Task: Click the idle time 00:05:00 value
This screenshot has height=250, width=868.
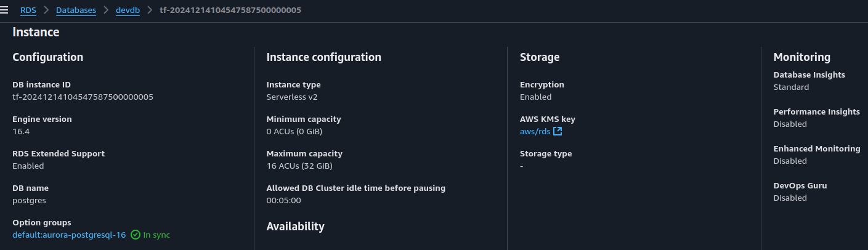Action: pyautogui.click(x=283, y=200)
